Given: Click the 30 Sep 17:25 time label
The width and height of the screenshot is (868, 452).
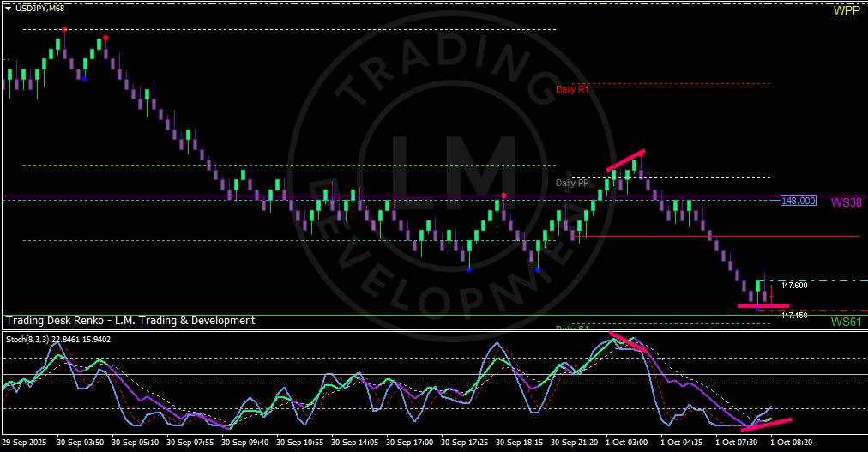Looking at the screenshot, I should [464, 443].
